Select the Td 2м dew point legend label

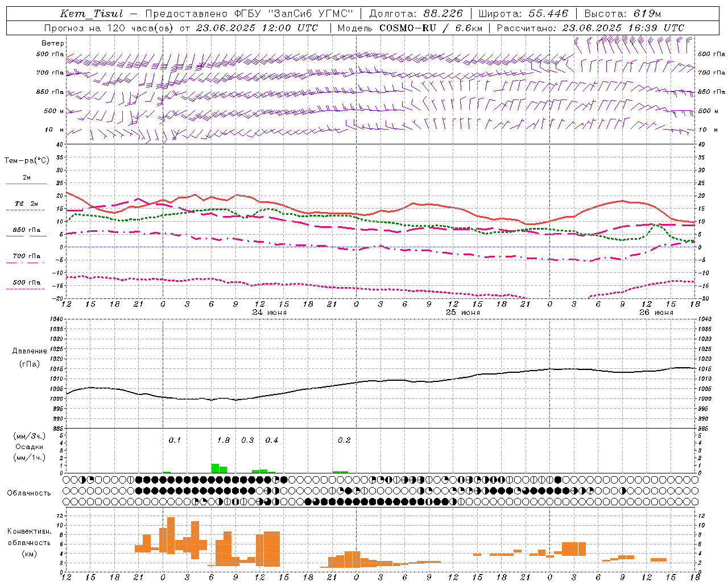point(27,203)
